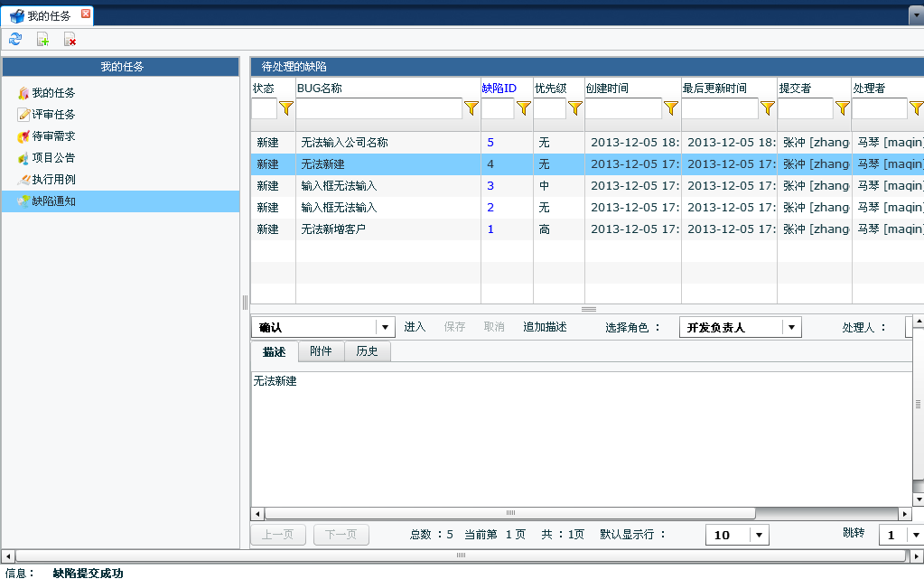This screenshot has height=579, width=924.
Task: Click filter icon for 最后更新时间 column
Action: tap(768, 108)
